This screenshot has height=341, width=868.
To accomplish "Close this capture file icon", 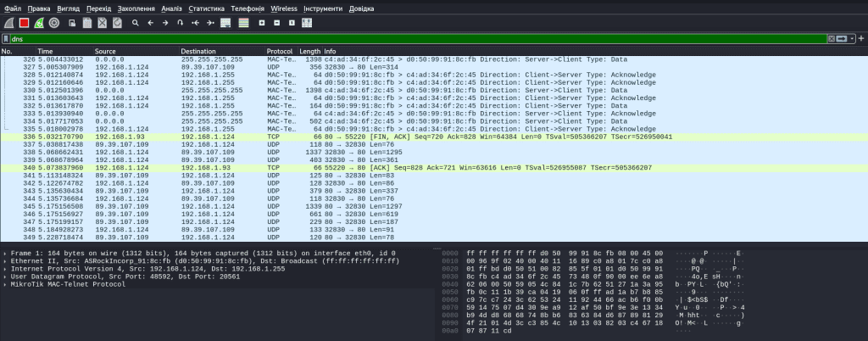I will tap(102, 23).
